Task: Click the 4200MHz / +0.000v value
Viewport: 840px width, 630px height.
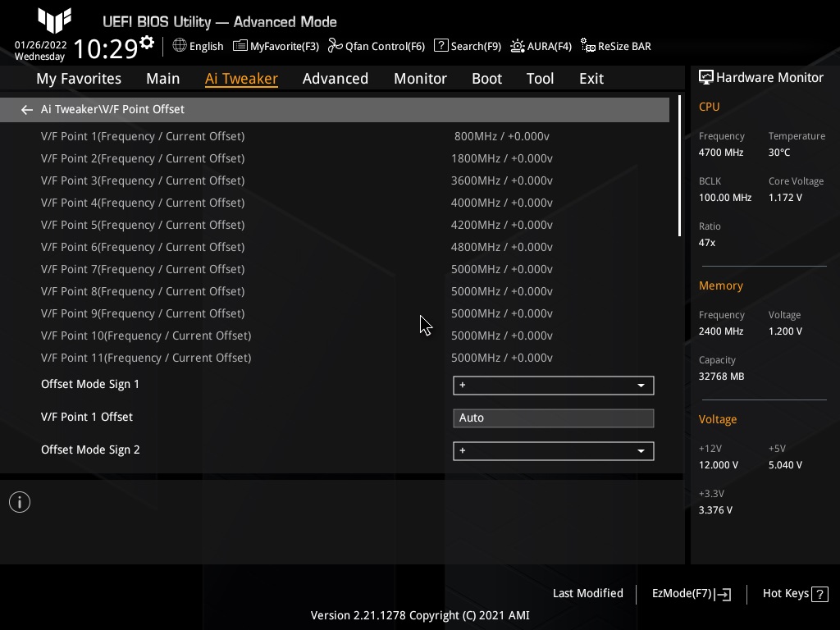Action: point(502,225)
